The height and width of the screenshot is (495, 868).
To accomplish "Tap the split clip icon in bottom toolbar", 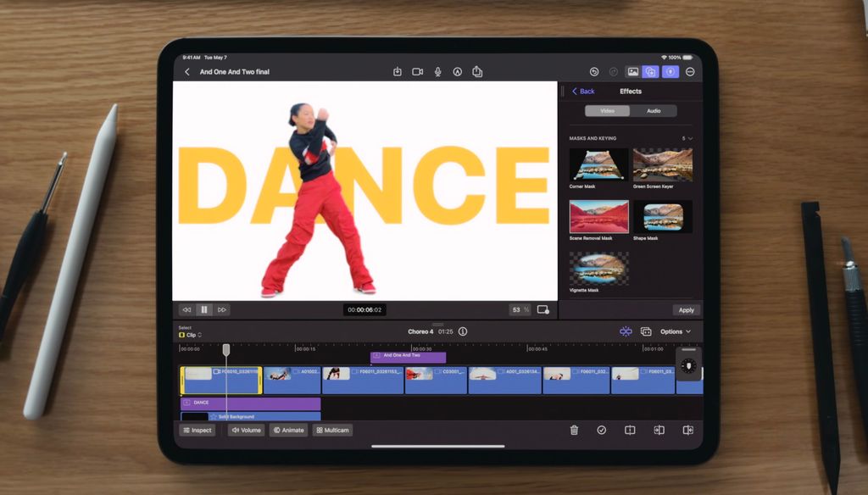I will pyautogui.click(x=630, y=431).
